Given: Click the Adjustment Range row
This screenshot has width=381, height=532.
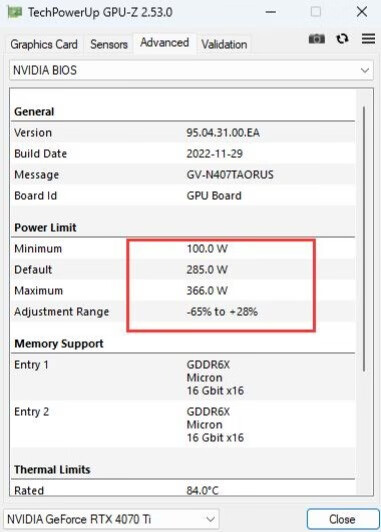Looking at the screenshot, I should click(x=183, y=312).
